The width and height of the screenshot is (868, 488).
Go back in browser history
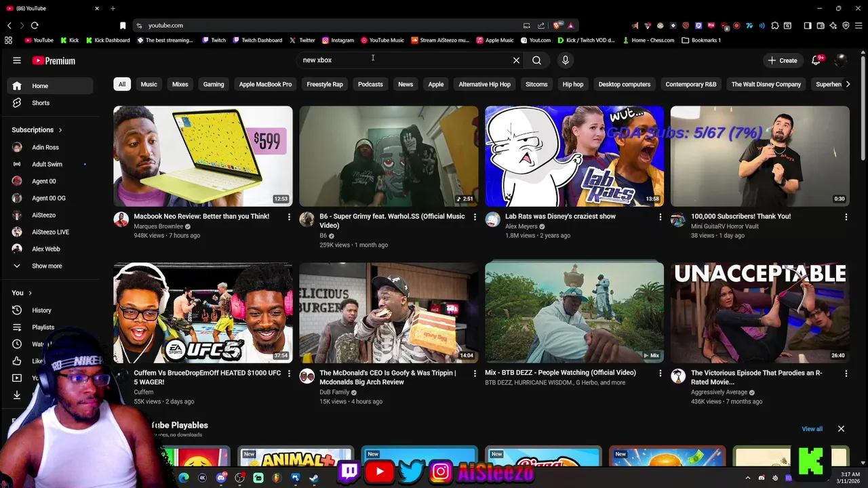[x=9, y=25]
